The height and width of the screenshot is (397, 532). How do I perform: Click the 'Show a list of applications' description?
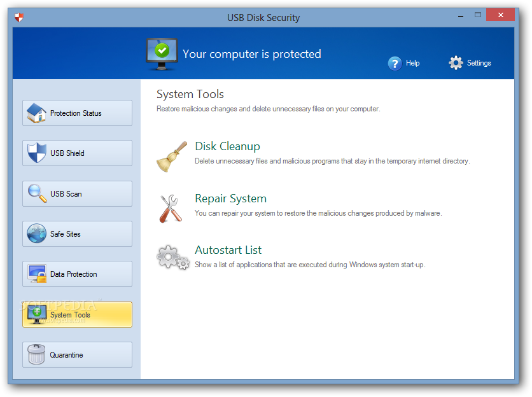[x=310, y=265]
